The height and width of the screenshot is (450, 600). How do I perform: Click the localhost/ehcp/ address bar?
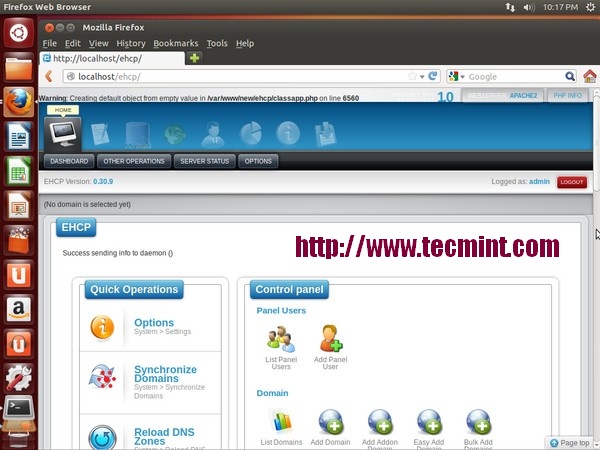click(x=251, y=77)
